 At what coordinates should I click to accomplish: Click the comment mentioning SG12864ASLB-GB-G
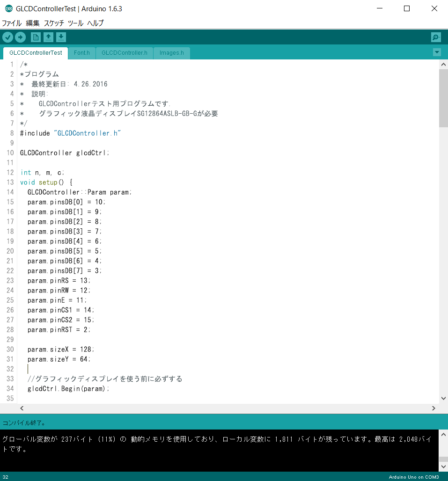click(x=119, y=114)
